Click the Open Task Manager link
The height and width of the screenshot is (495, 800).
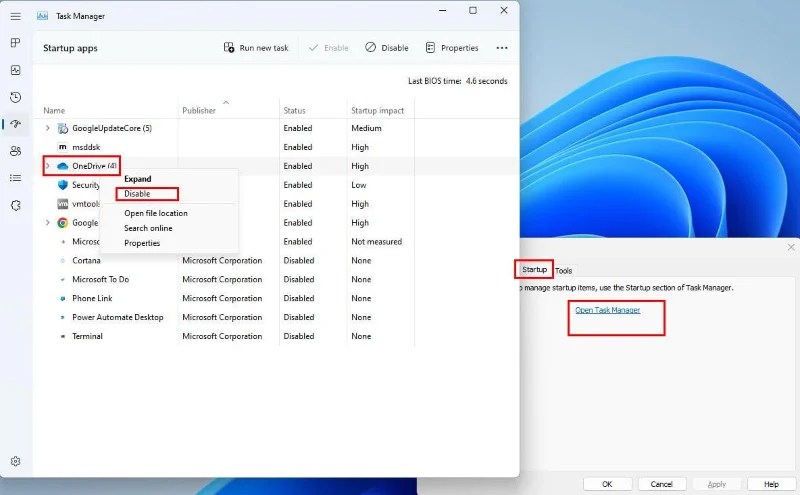pos(608,310)
